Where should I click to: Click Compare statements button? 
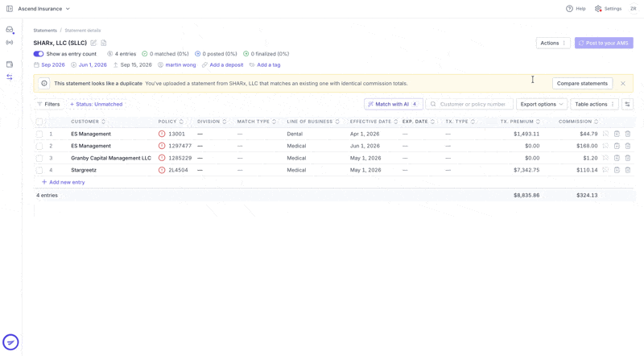pos(582,84)
